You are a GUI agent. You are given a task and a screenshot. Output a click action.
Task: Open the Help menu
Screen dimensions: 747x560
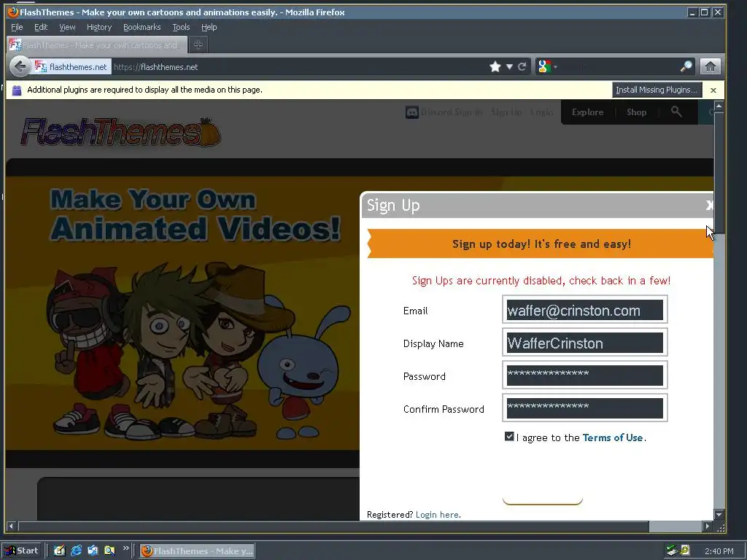click(209, 27)
